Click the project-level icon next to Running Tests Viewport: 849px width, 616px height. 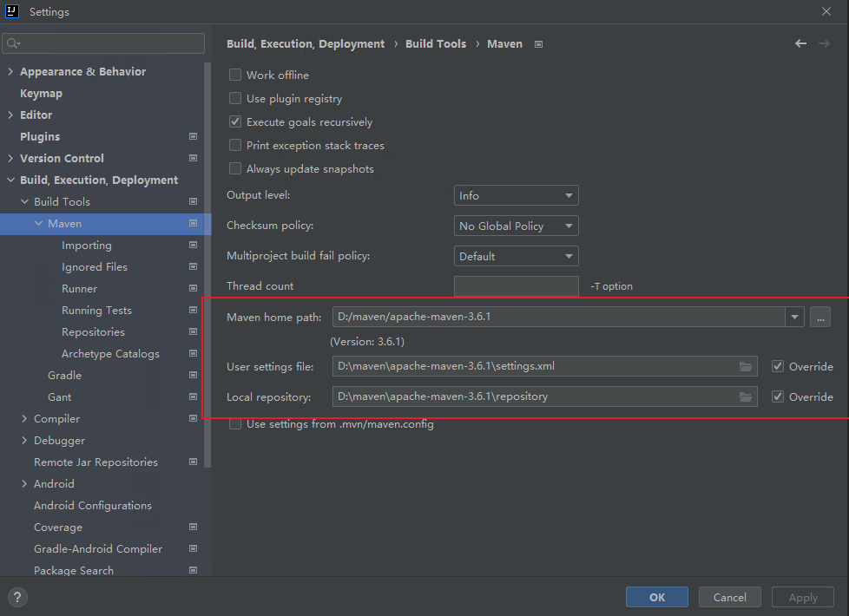click(x=193, y=310)
